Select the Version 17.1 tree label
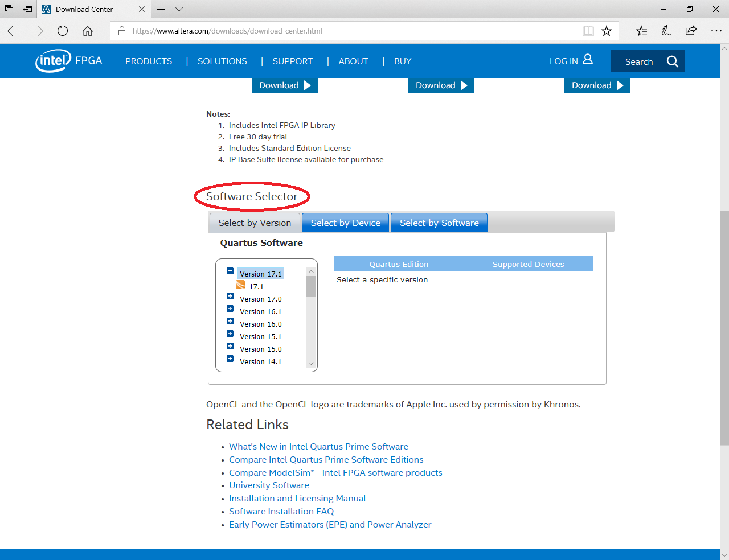729x560 pixels. 261,274
